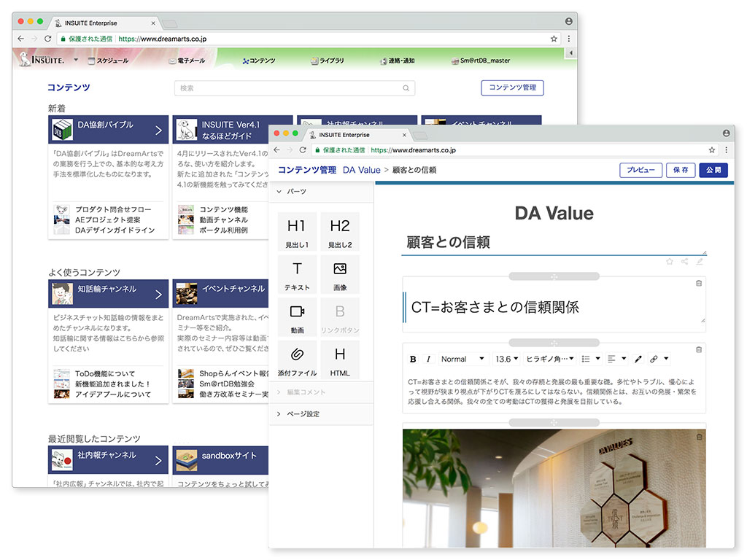
Task: Open the 電子メール menu in back window
Action: 187,61
